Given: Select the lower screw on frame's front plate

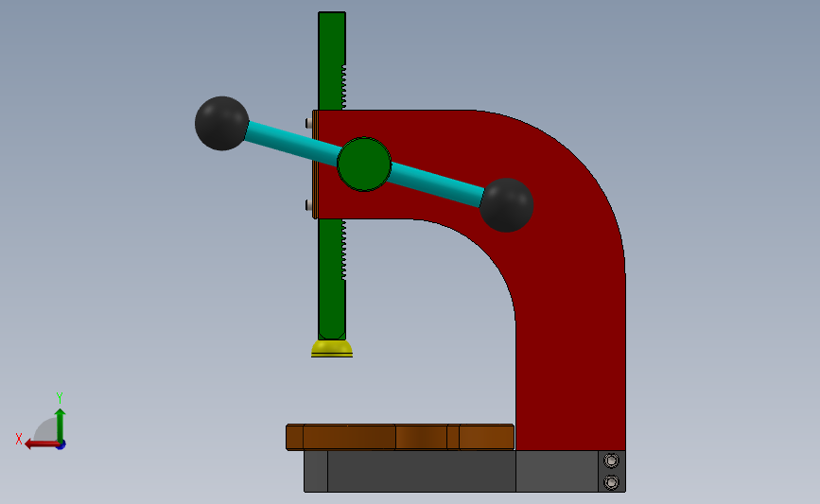Looking at the screenshot, I should 309,204.
